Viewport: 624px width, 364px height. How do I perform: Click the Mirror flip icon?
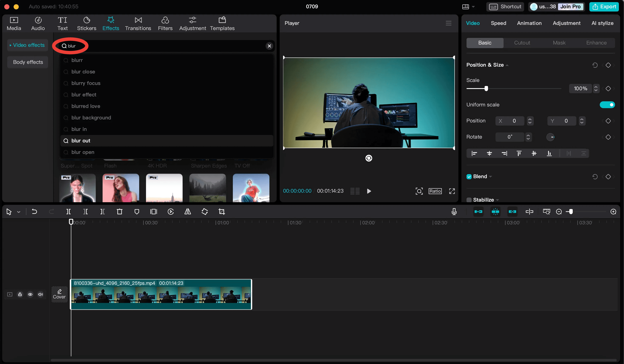tap(188, 211)
